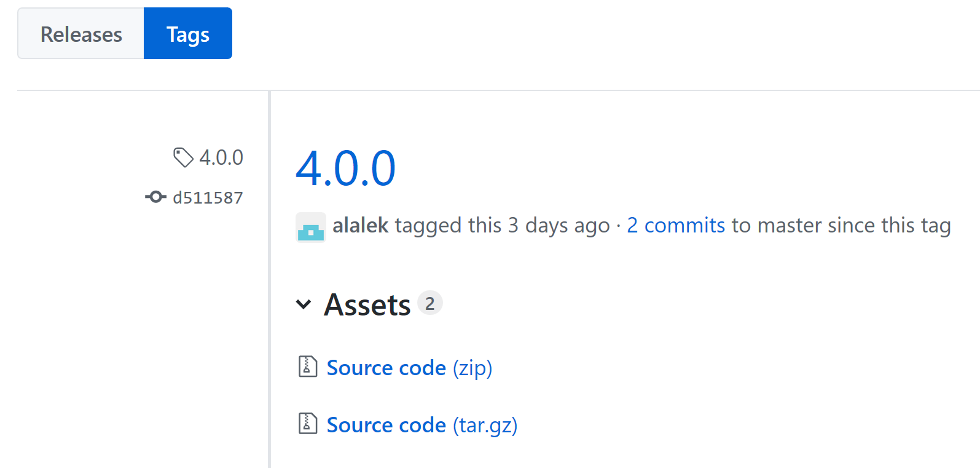The image size is (980, 468).
Task: Click the "tagged this 3 days ago" text
Action: point(502,226)
